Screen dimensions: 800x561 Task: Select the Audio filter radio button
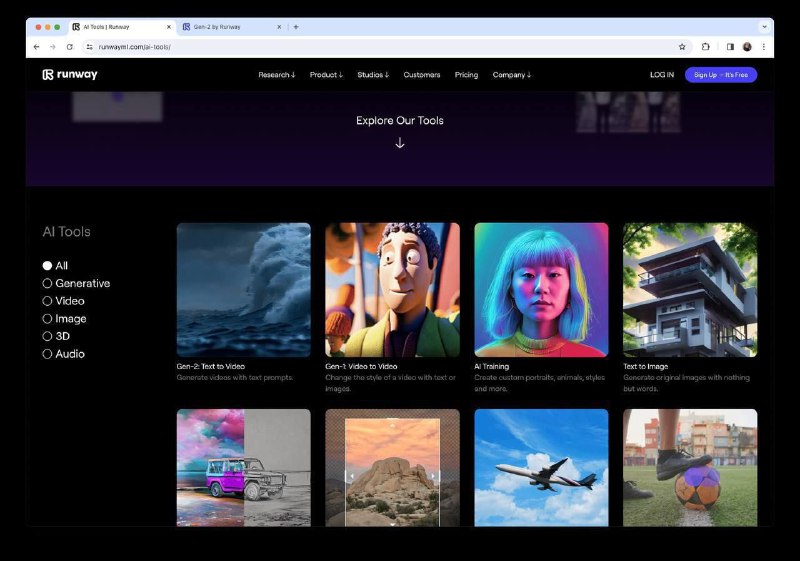(47, 354)
